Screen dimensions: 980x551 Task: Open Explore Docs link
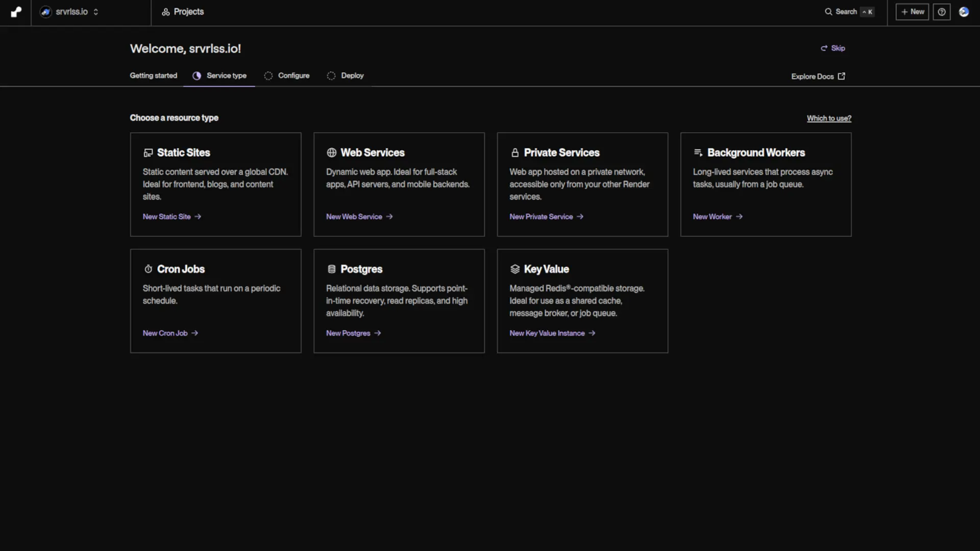[818, 77]
